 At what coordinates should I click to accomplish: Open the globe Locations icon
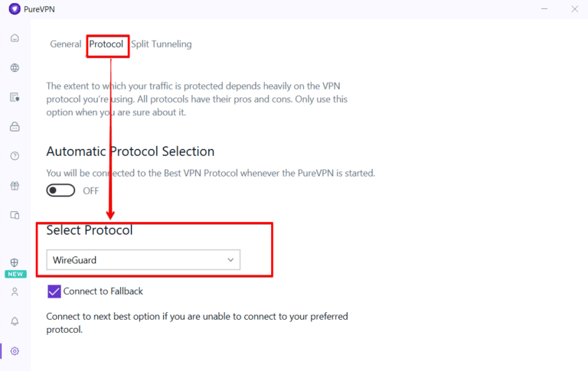tap(15, 67)
